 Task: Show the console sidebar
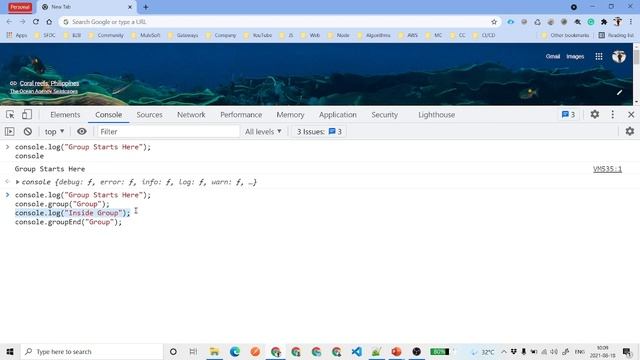point(9,131)
